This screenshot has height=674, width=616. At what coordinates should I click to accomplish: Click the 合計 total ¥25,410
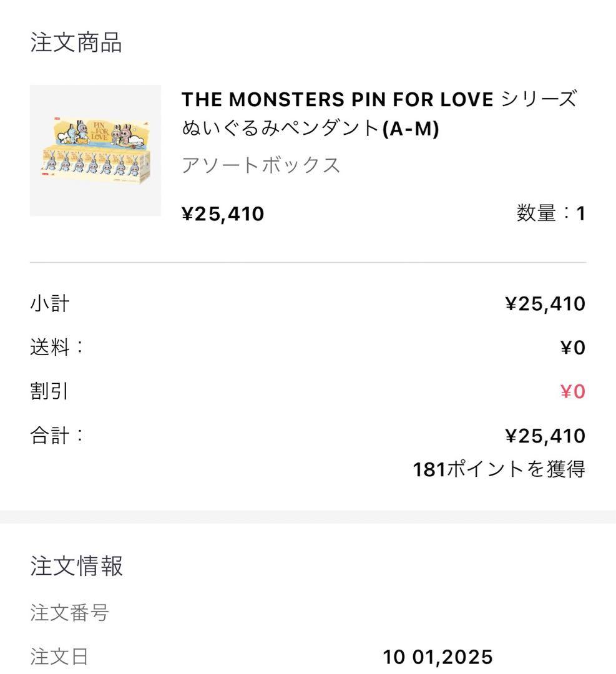click(x=545, y=436)
